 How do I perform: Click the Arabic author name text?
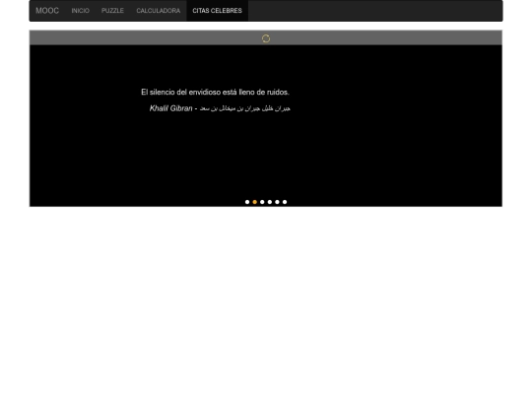tap(245, 108)
